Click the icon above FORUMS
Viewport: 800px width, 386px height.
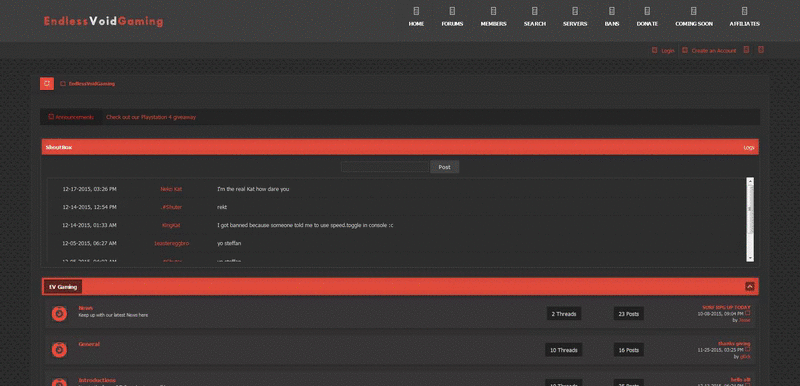pos(452,11)
